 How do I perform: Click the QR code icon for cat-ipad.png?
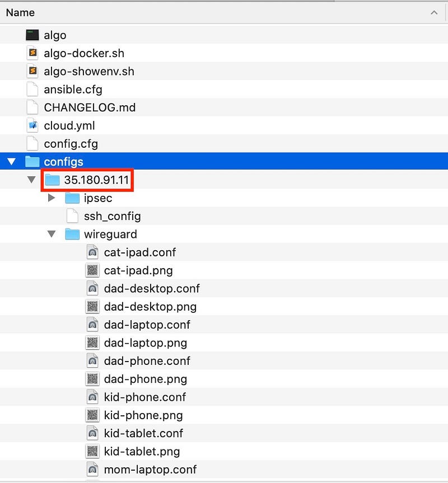point(92,270)
